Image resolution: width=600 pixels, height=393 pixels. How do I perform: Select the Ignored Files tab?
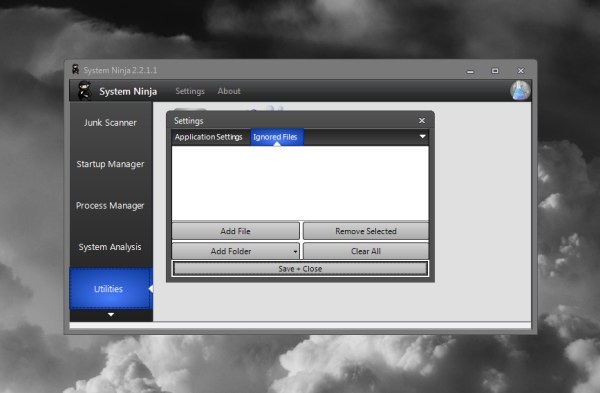tap(277, 137)
